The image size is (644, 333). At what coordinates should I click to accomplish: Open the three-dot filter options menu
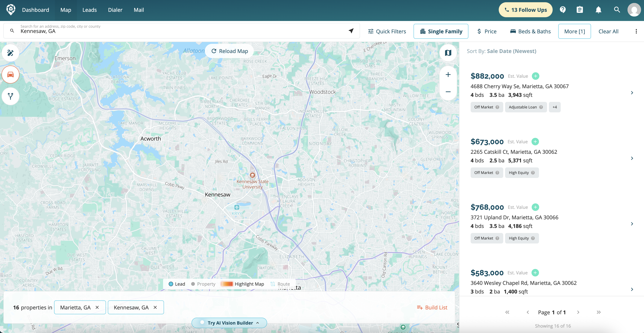pos(636,31)
